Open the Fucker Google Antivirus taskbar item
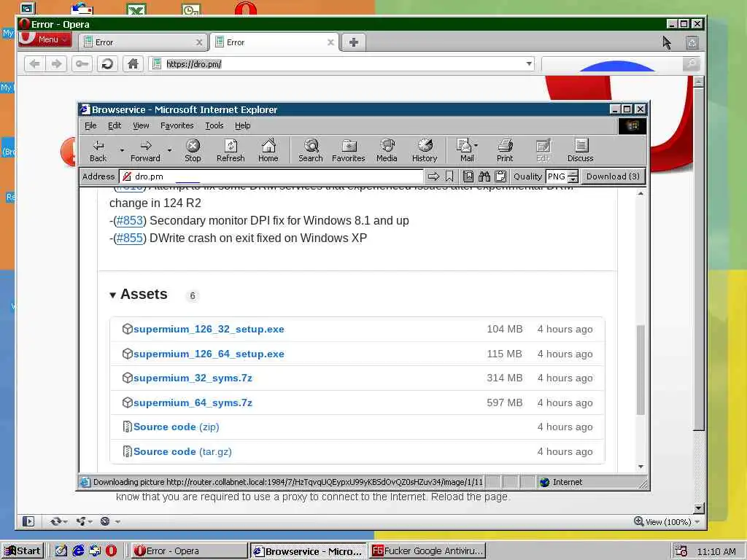 click(x=427, y=551)
